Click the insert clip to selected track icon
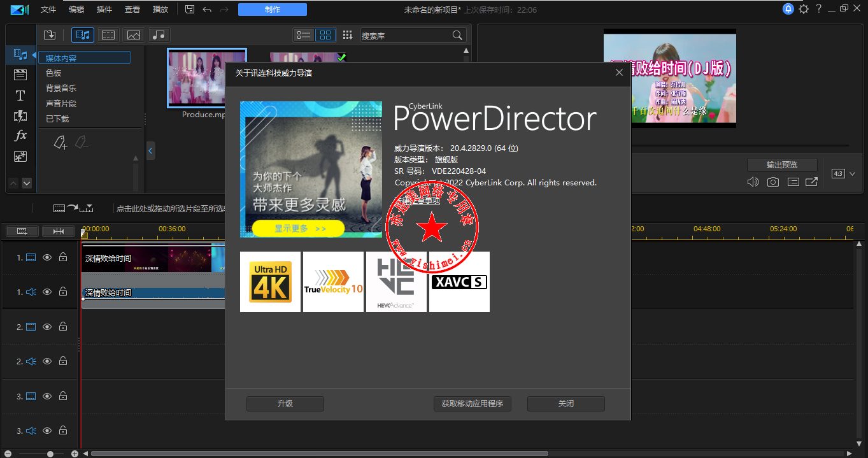Viewport: 868px width, 458px height. coord(73,208)
